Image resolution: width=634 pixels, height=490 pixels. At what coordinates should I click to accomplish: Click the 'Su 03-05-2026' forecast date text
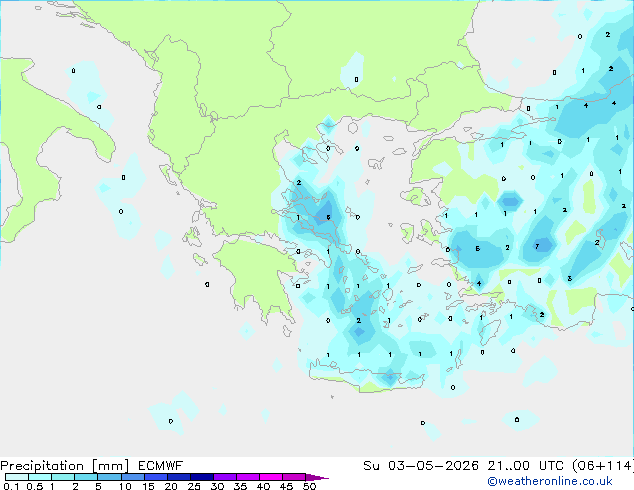pos(421,466)
